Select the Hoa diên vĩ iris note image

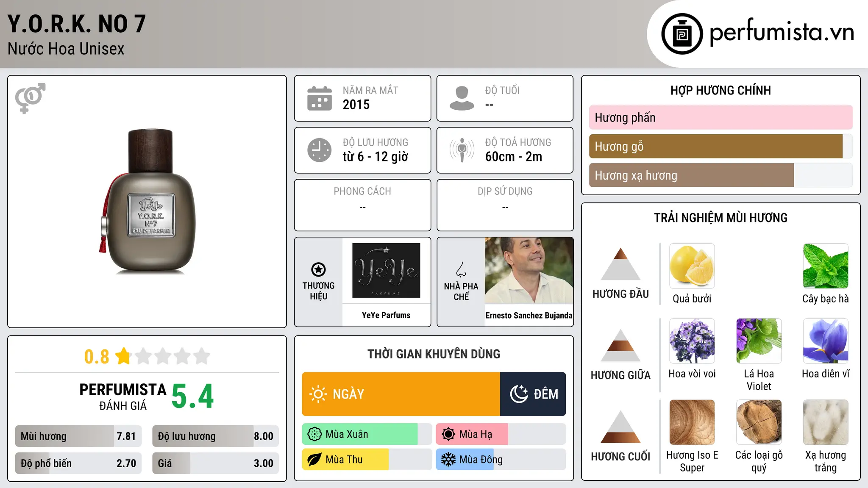826,341
